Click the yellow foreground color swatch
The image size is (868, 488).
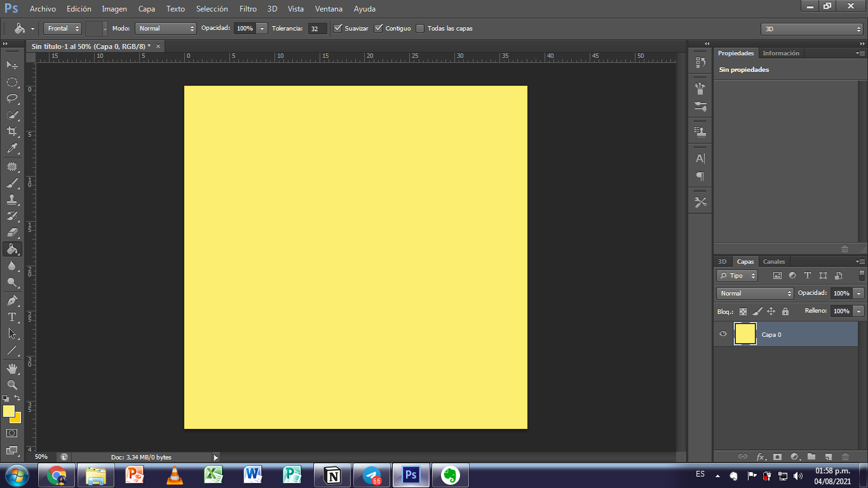coord(8,411)
